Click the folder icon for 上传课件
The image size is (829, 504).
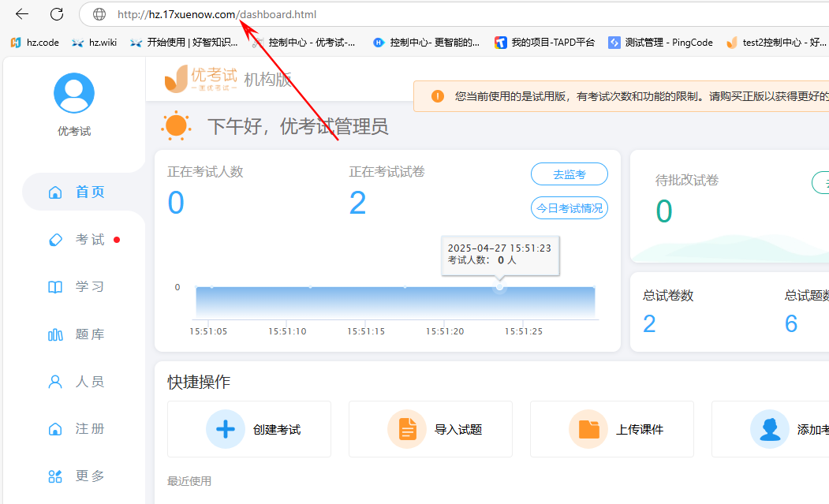pos(588,429)
